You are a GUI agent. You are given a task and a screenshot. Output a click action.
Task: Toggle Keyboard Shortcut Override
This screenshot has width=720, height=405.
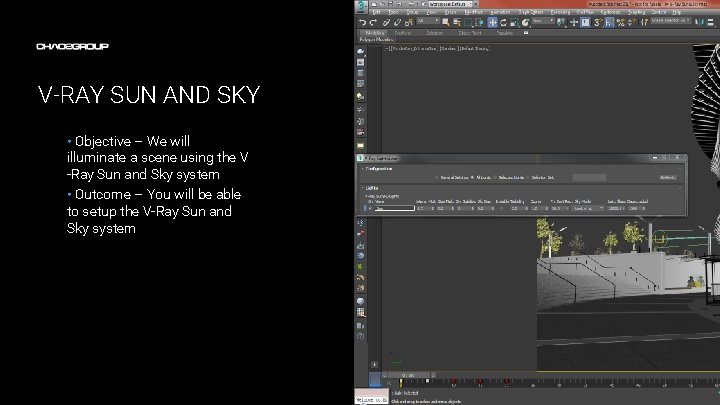point(585,22)
